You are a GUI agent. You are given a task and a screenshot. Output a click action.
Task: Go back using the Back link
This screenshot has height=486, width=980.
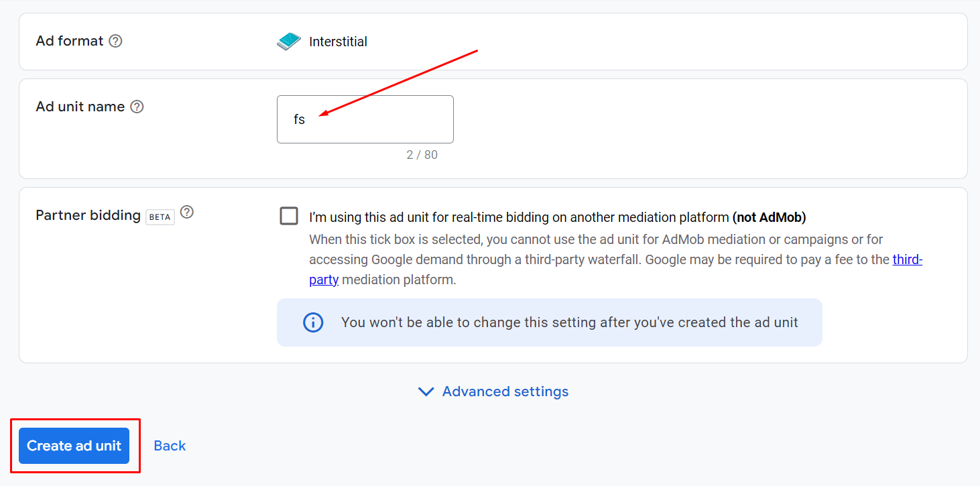[170, 446]
